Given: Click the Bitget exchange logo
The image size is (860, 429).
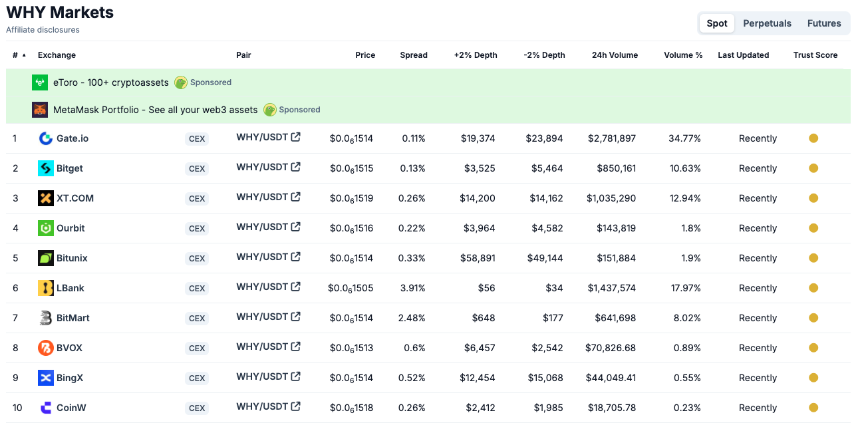Looking at the screenshot, I should 46,168.
